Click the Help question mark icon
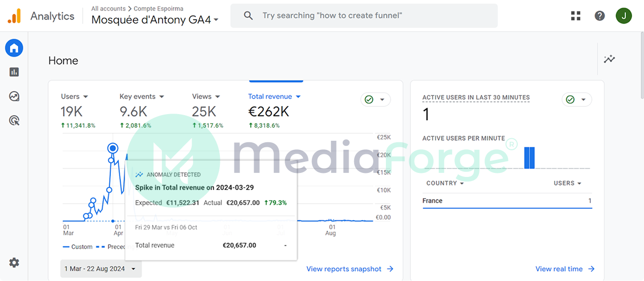644x281 pixels. tap(600, 16)
